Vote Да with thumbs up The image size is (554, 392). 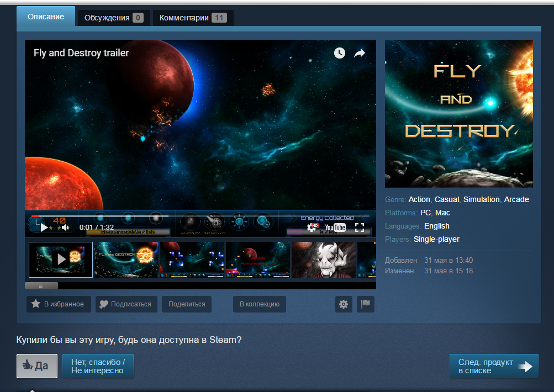[x=37, y=366]
